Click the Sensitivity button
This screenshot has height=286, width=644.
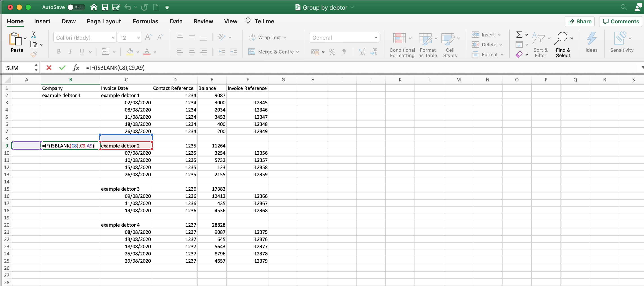coord(622,42)
